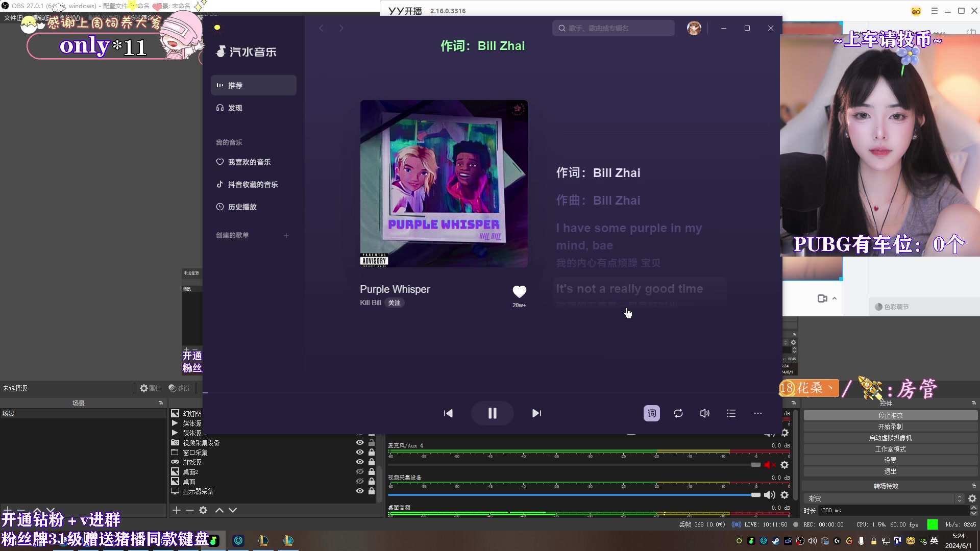Open the user avatar profile
980x551 pixels.
[694, 28]
